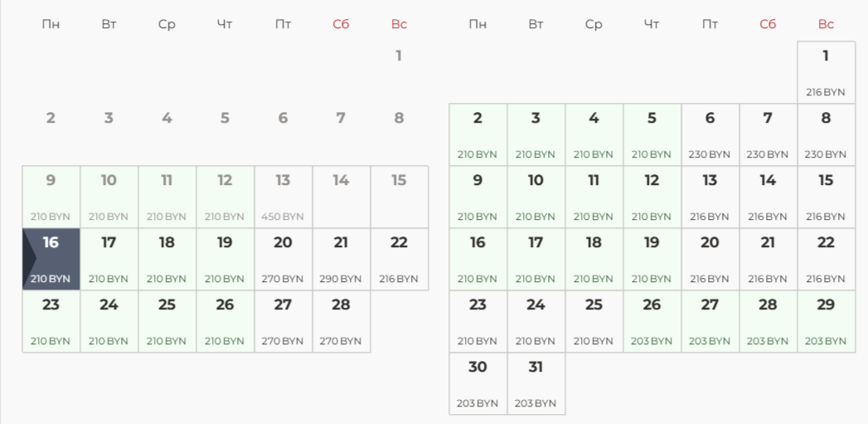Choose date 20 priced at 216 BYN

pos(710,259)
